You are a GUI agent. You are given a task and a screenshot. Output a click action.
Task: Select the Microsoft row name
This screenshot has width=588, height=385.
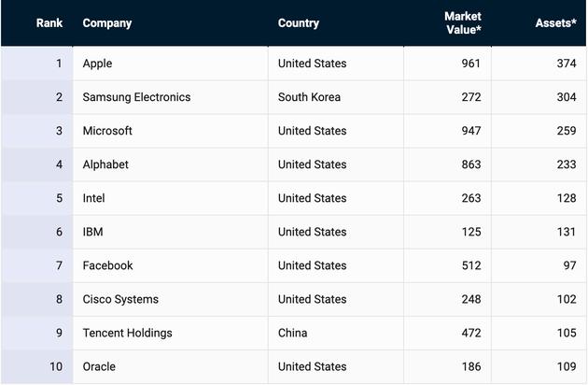107,131
